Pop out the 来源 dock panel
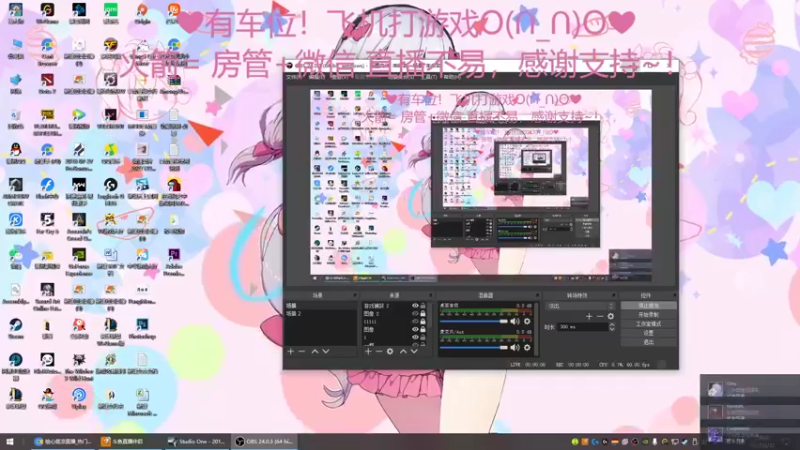This screenshot has width=800, height=450. pyautogui.click(x=431, y=295)
